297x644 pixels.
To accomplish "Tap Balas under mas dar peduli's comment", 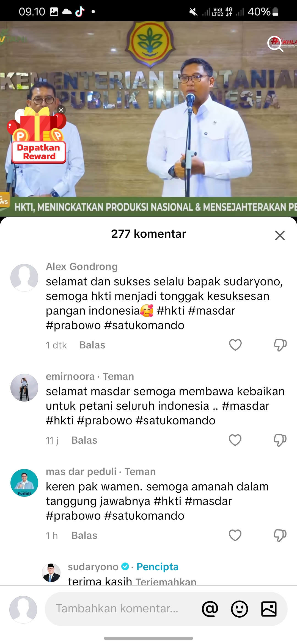I will [84, 535].
